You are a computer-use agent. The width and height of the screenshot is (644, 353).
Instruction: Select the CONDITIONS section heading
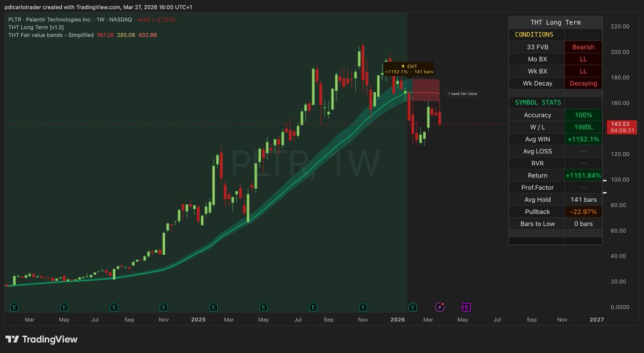534,34
